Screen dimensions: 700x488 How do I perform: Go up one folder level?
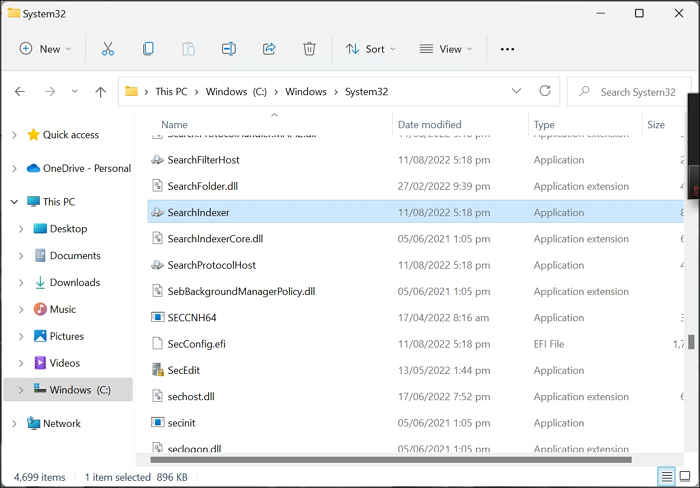point(100,92)
